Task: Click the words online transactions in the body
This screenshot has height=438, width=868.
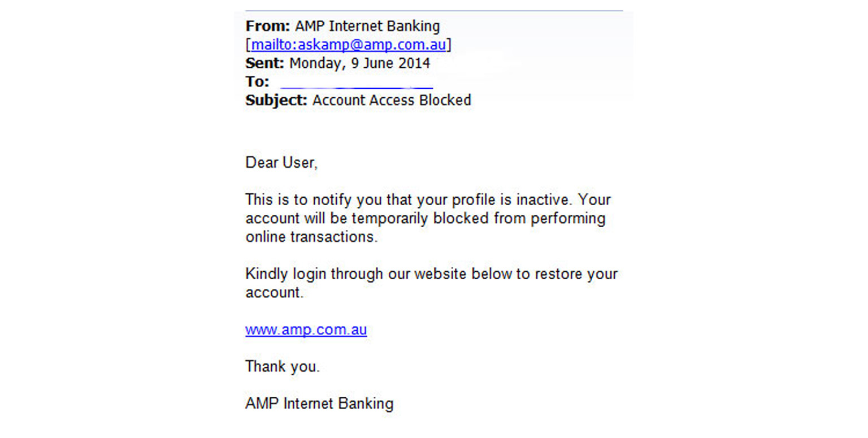Action: click(311, 237)
